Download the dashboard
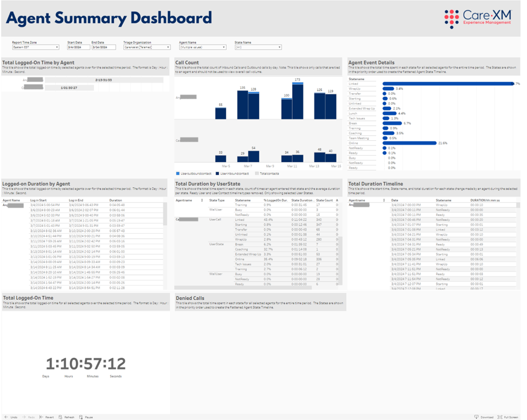The image size is (527, 420). tap(477, 417)
